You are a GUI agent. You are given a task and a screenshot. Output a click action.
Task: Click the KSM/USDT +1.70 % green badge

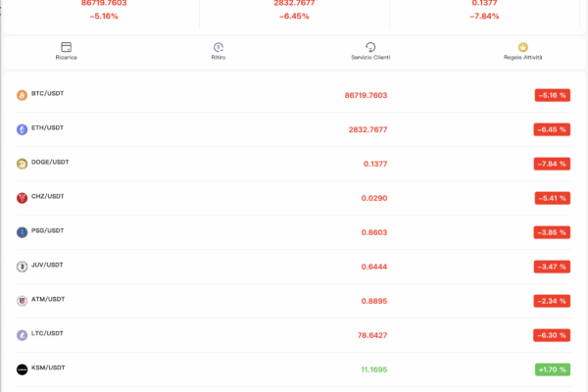(553, 369)
